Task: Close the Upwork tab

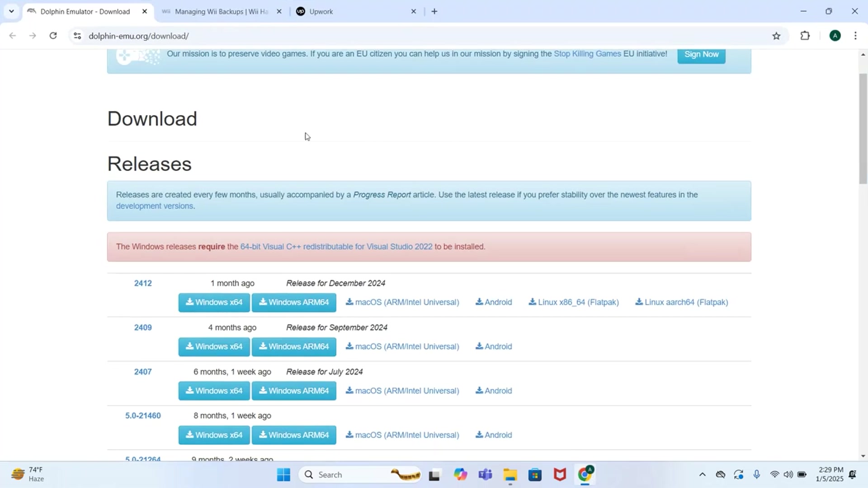Action: coord(413,11)
